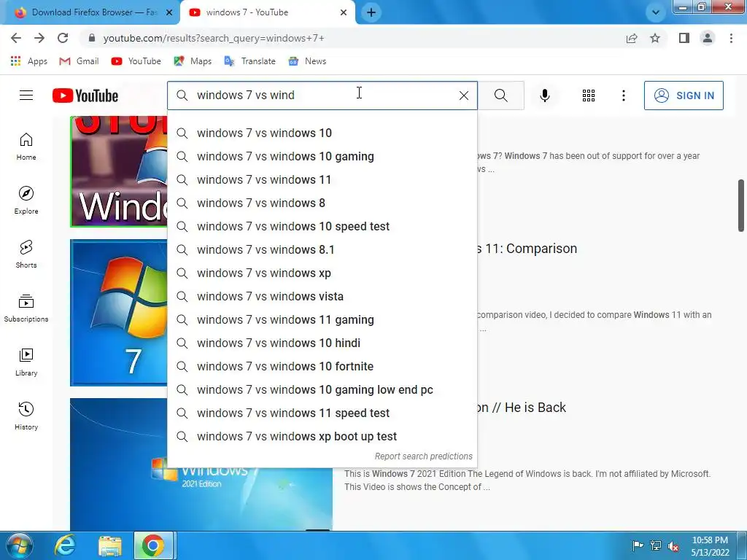Open Subscriptions in the sidebar
Viewport: 747px width, 560px height.
tap(26, 308)
